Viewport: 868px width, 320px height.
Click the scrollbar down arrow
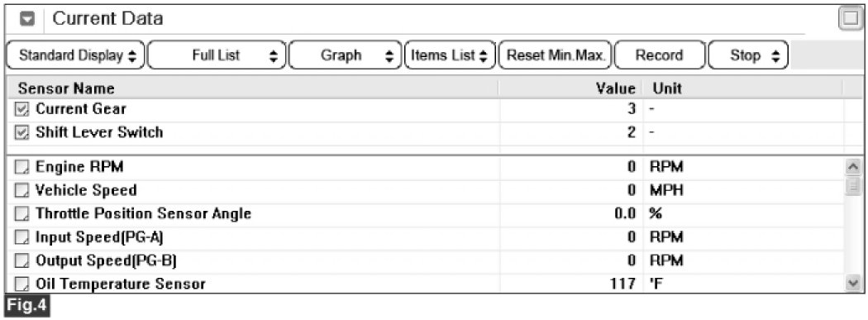click(853, 284)
